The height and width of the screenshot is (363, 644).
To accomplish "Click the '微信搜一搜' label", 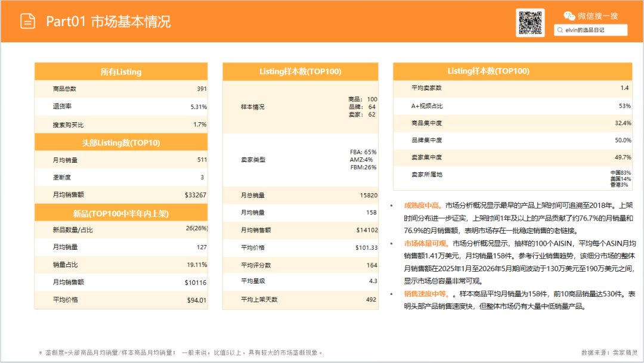I will [597, 16].
